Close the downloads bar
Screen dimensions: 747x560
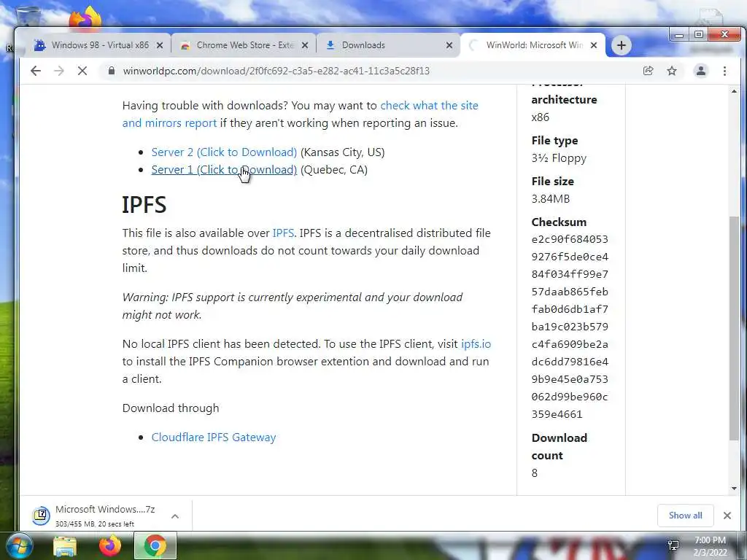727,516
